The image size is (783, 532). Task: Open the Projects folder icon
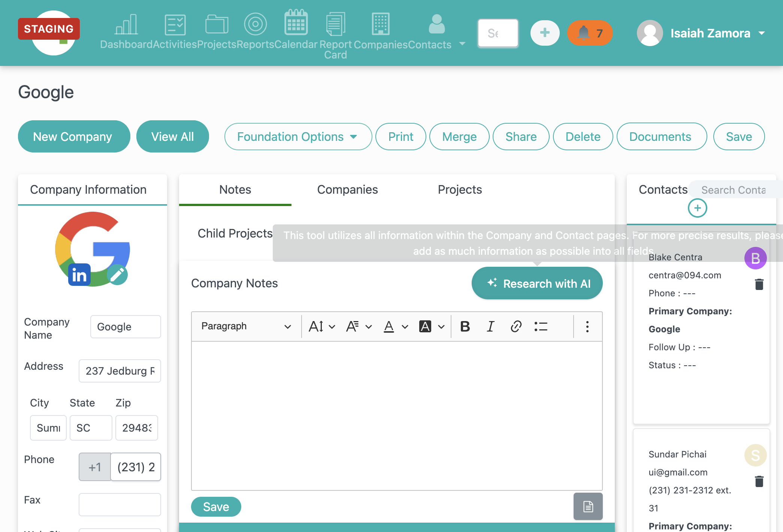[x=217, y=25]
